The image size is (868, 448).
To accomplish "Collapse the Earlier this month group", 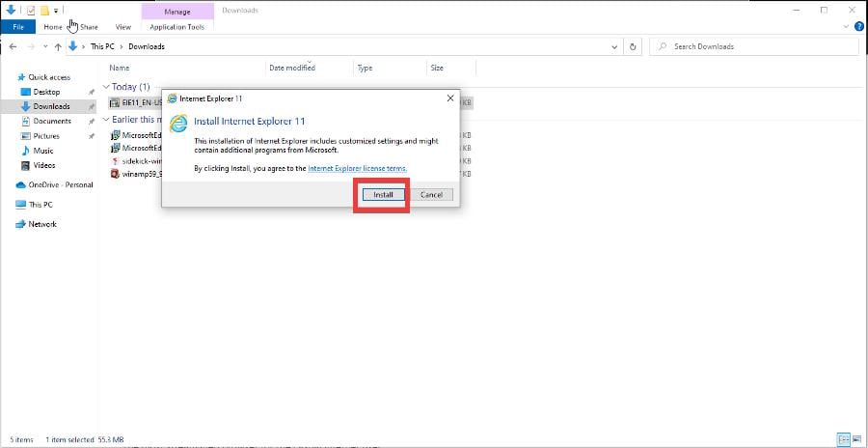I will click(x=106, y=119).
